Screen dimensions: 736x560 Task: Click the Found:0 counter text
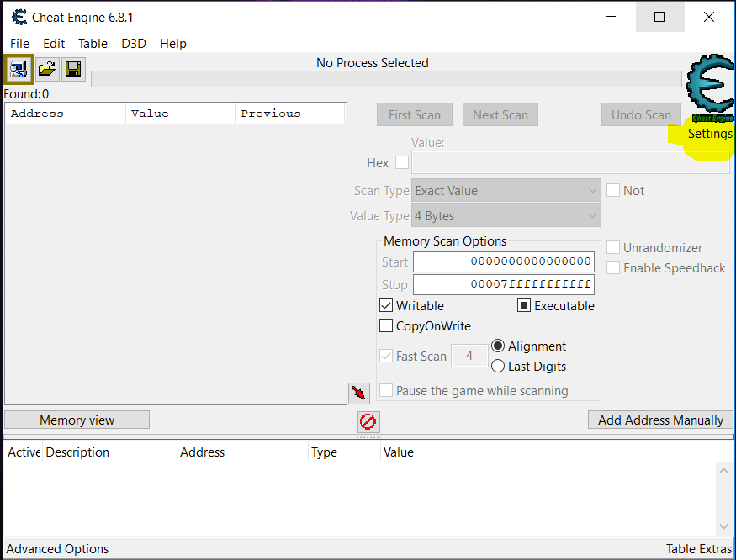26,94
